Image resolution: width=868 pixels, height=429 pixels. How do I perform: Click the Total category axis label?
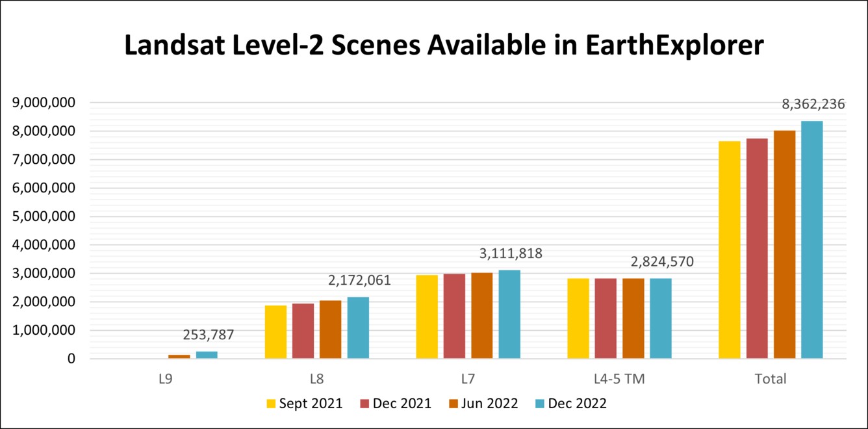[x=771, y=379]
